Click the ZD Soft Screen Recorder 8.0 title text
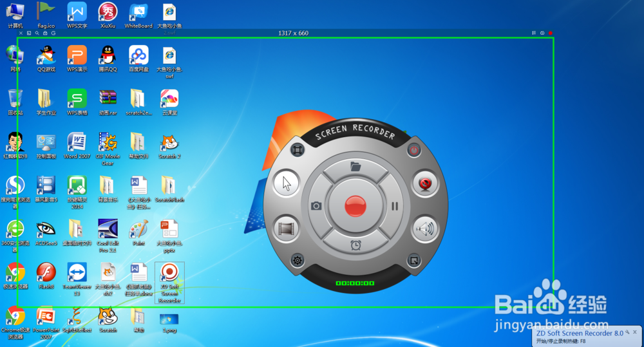 pos(580,333)
